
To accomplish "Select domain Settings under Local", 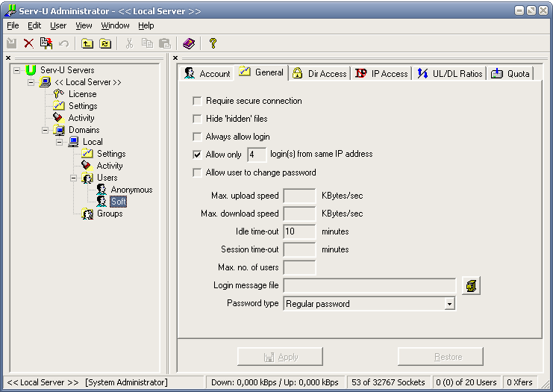I will 111,154.
